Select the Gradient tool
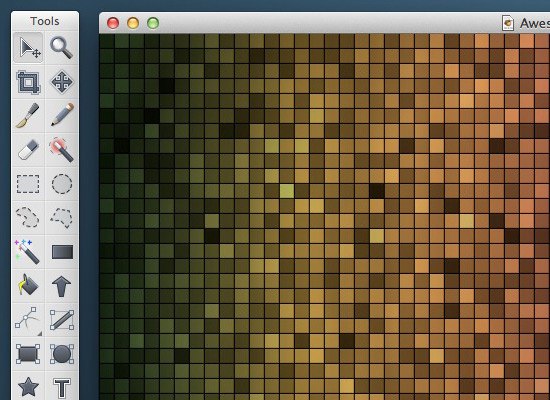This screenshot has height=400, width=550. [x=62, y=252]
